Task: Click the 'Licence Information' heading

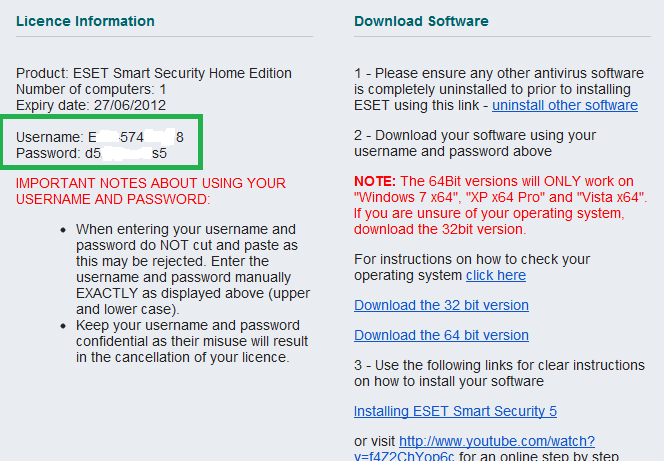Action: click(x=85, y=21)
